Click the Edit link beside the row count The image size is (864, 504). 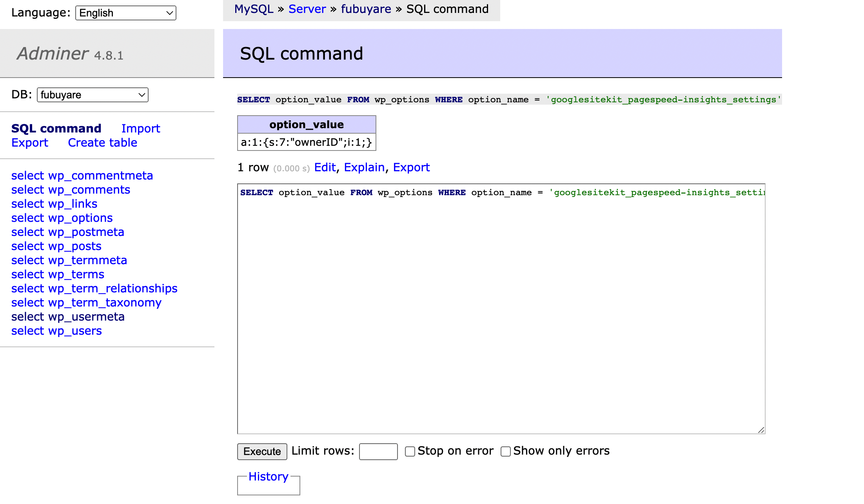click(325, 168)
